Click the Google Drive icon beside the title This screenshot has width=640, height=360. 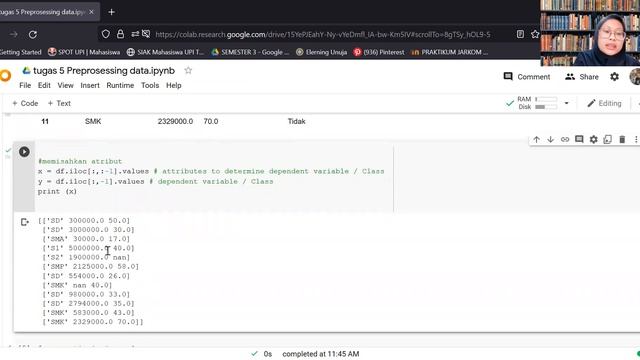(27, 71)
